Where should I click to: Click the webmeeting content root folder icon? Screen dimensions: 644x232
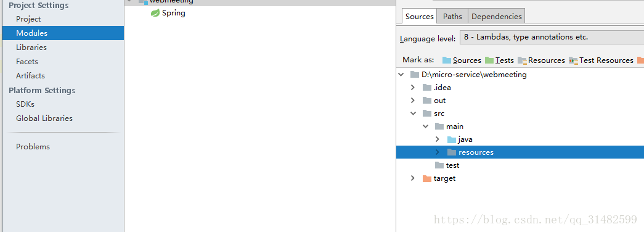(x=414, y=75)
